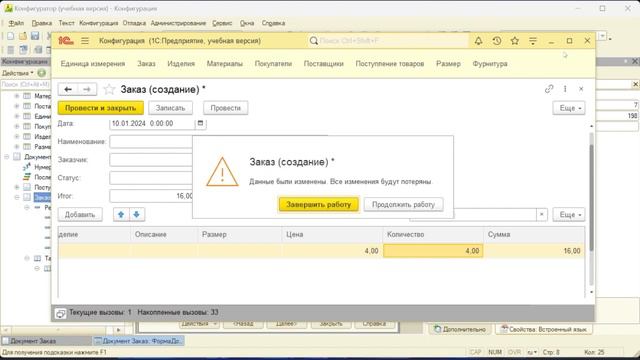Go to Поступление товаров section
Image resolution: width=640 pixels, height=360 pixels.
coord(390,64)
